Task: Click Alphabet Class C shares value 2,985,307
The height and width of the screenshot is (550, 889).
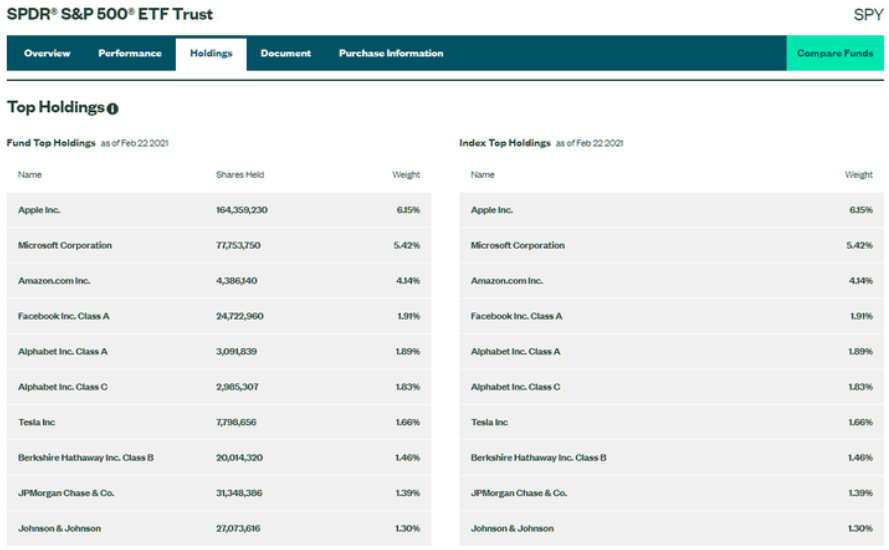Action: 237,387
